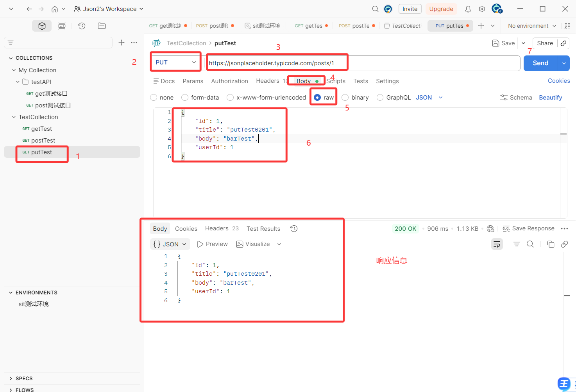Image resolution: width=576 pixels, height=392 pixels.
Task: Click the Beautify link
Action: click(550, 97)
